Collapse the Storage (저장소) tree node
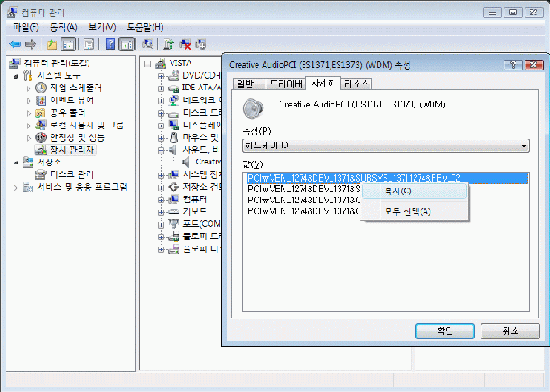The height and width of the screenshot is (392, 550). pos(16,163)
